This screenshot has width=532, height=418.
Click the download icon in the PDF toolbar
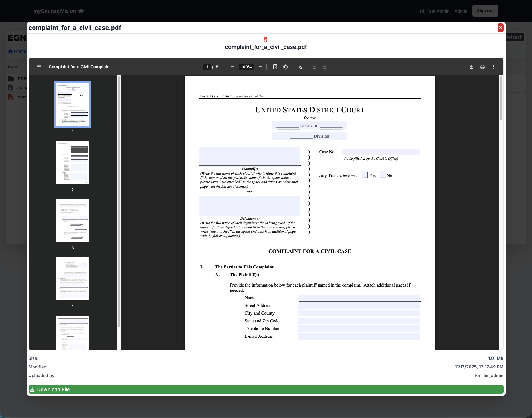471,67
